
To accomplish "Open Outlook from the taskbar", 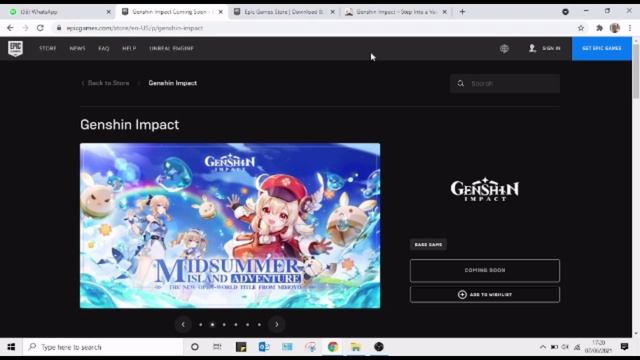I will (264, 347).
